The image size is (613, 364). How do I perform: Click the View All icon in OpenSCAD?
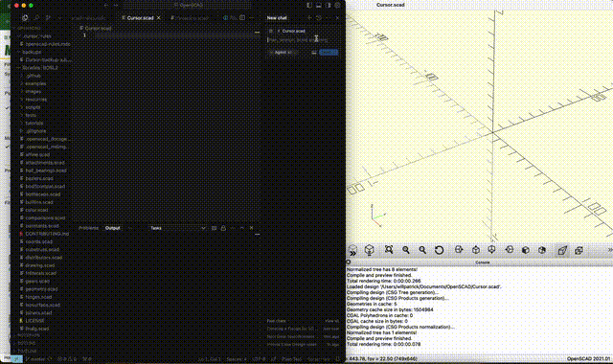(x=389, y=249)
